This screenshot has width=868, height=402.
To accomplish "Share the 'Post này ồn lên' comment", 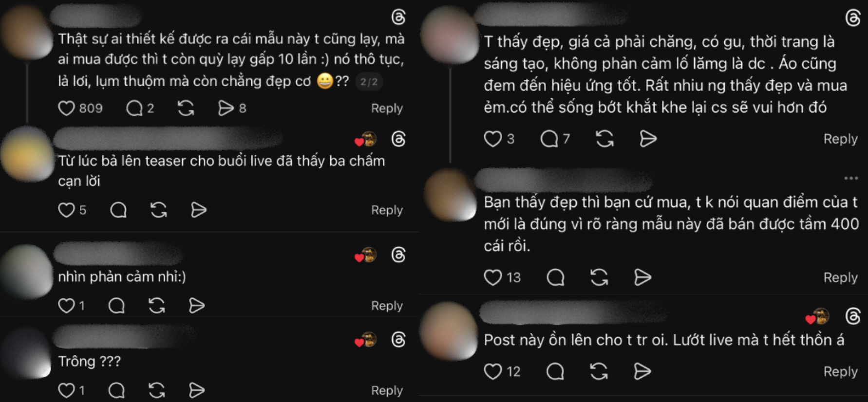I will pos(642,372).
